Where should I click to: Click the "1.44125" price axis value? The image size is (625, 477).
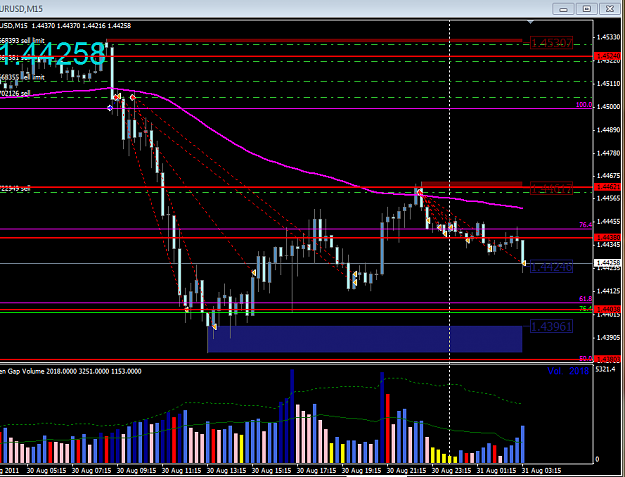tap(607, 291)
